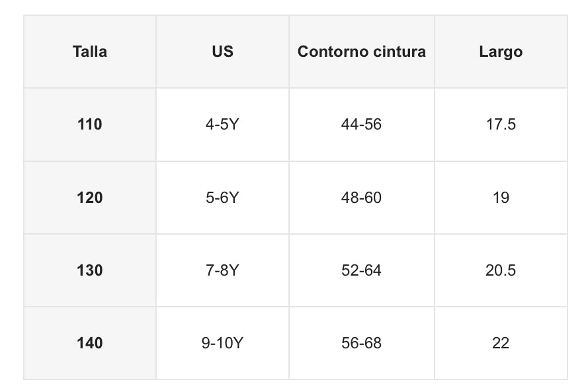
Task: Click the 19 length cell
Action: 501,198
